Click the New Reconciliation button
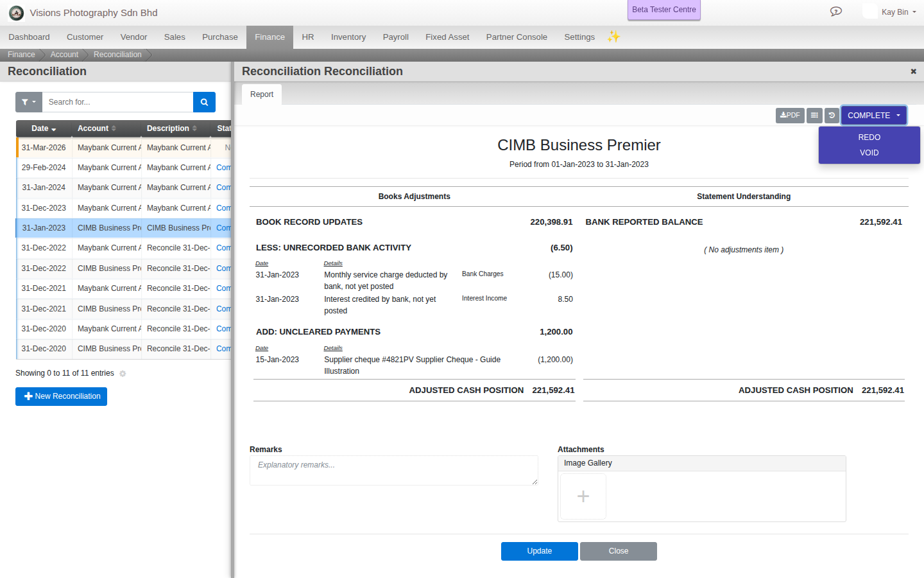924x578 pixels. point(62,396)
